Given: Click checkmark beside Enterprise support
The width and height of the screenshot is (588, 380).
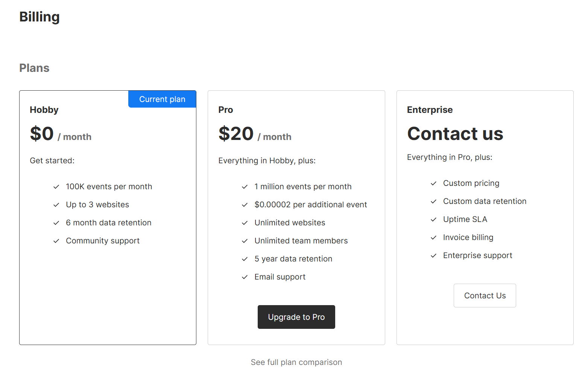Looking at the screenshot, I should click(x=434, y=255).
